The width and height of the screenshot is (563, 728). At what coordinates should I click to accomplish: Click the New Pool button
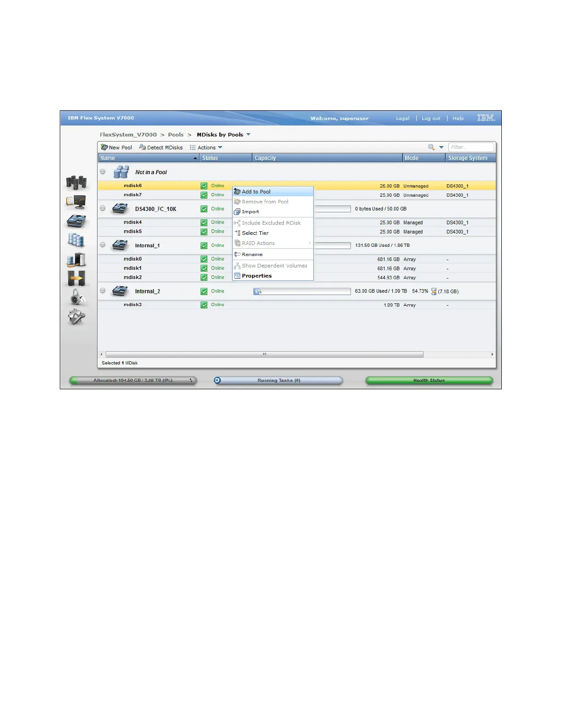tap(116, 148)
